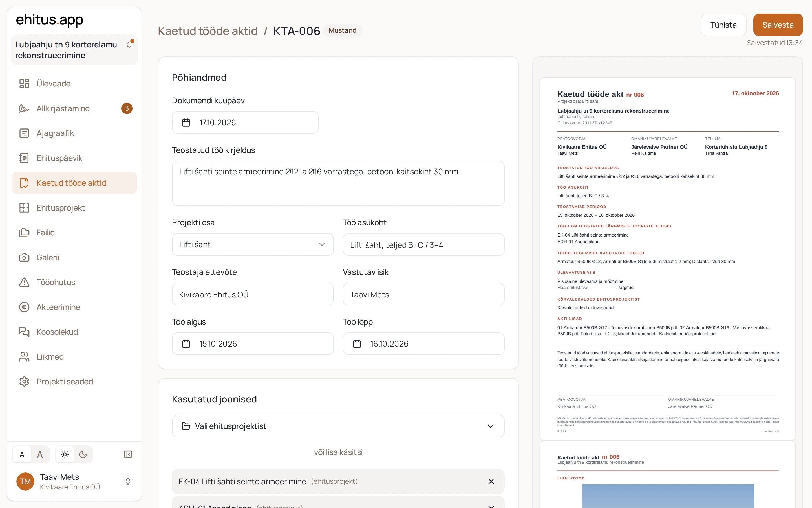Click the Ajagraafik schedule icon
The image size is (812, 508).
coord(24,133)
